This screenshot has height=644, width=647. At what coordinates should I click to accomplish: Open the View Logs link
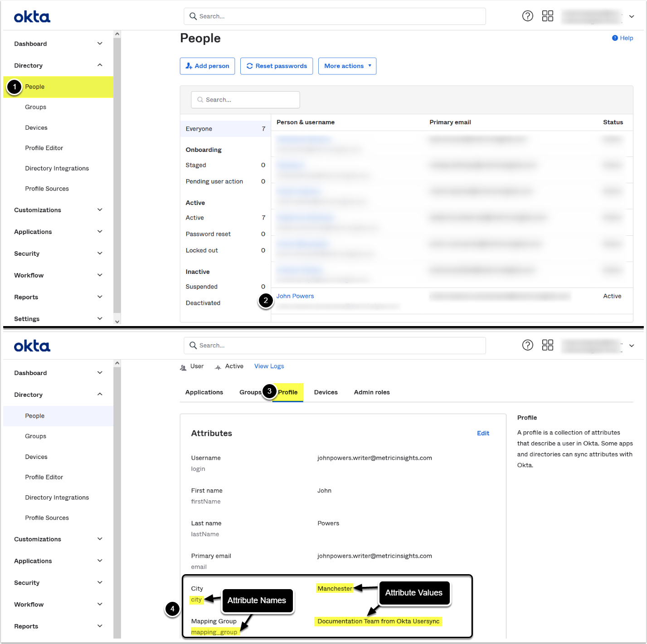tap(269, 366)
